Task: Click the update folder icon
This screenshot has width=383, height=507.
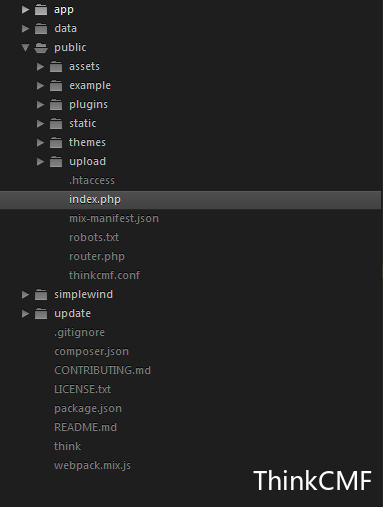Action: pos(41,314)
